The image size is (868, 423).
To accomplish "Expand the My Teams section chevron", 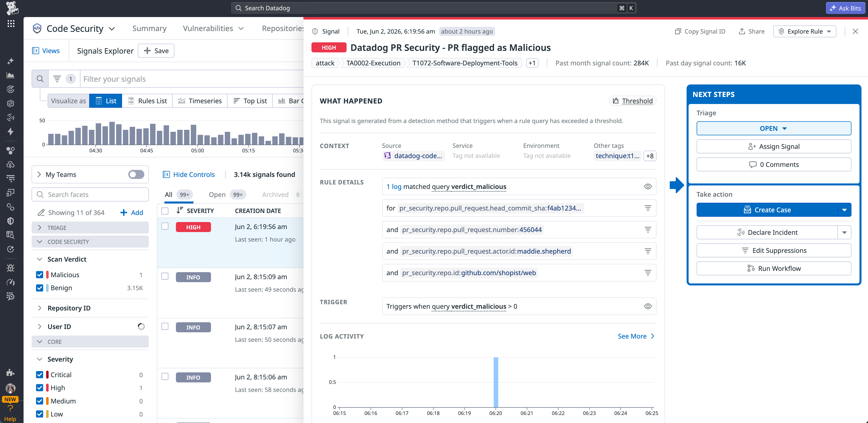I will tap(39, 174).
